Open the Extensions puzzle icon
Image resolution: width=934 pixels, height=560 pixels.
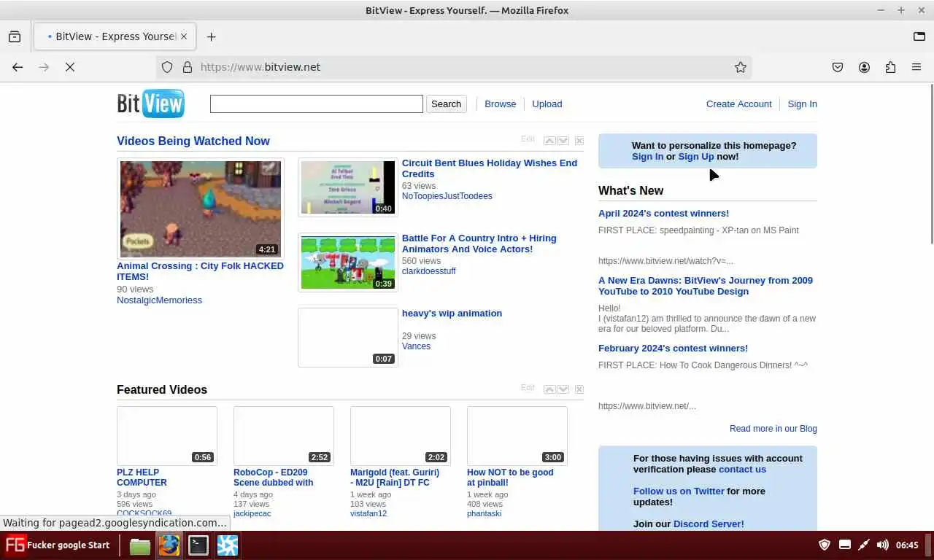click(x=890, y=67)
